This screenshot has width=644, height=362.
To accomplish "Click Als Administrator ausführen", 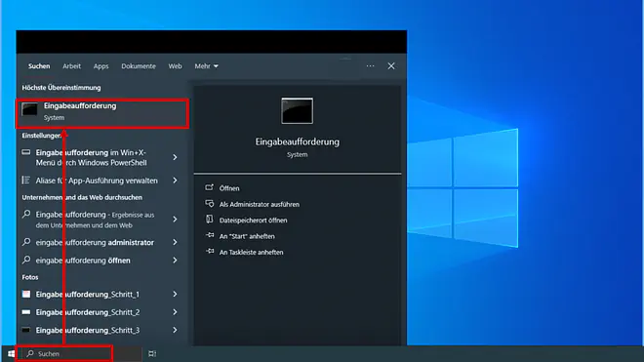I will click(x=260, y=204).
